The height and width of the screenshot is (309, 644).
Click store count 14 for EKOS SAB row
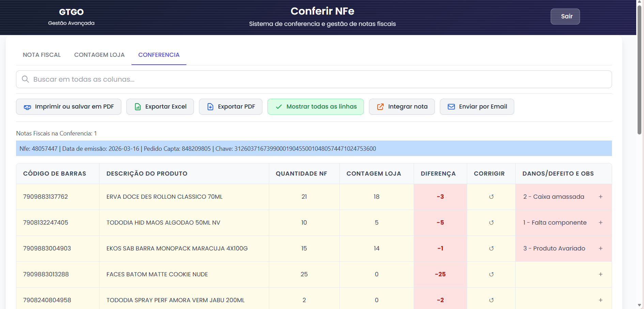(377, 248)
